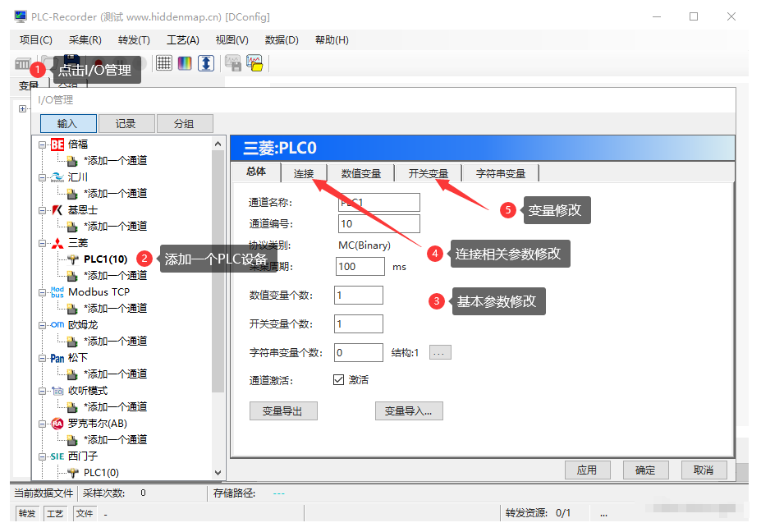Screen dimensions: 761x532
Task: Collapse the Modbus TCP tree node
Action: [x=42, y=292]
